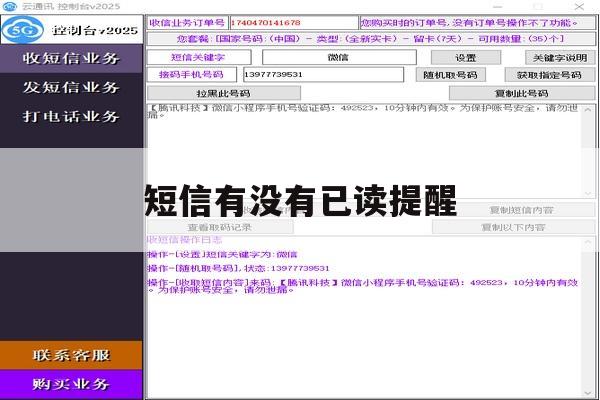Focus the phone number field 13977739531
Screen dimensions: 600x400
click(323, 75)
